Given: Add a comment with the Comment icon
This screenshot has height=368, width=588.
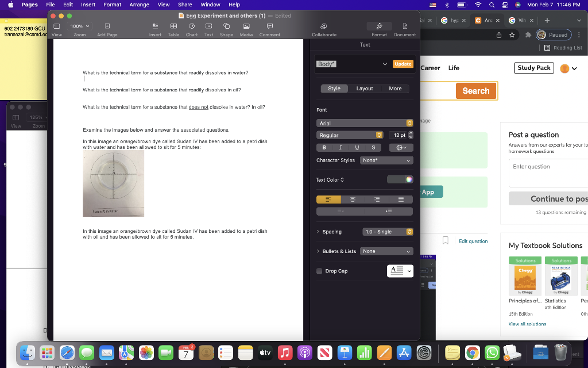Looking at the screenshot, I should point(269,26).
